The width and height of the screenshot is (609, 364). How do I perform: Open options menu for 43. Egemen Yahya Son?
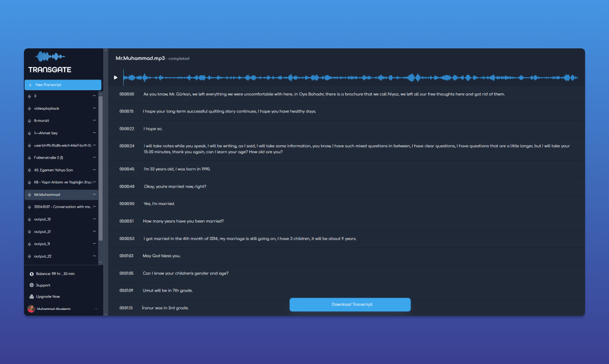[94, 170]
